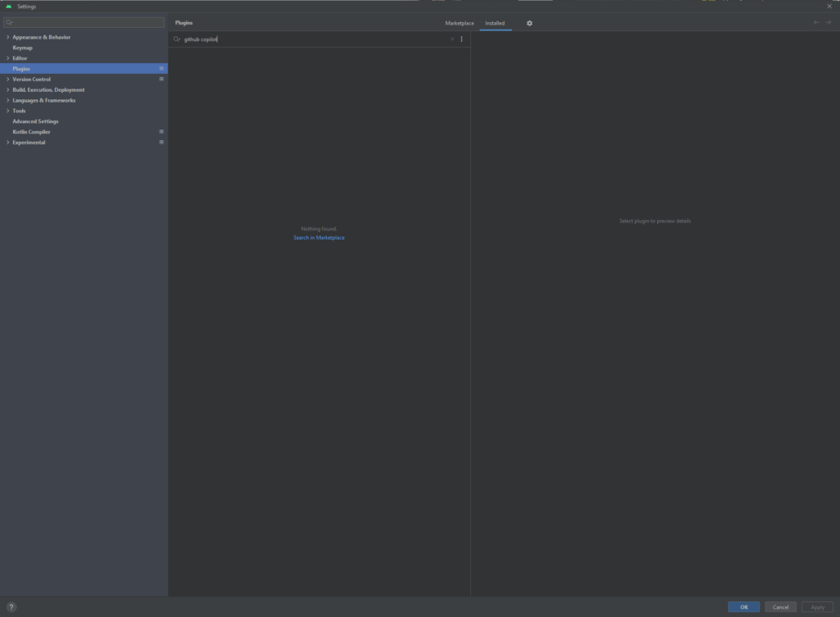Click the project-level icon beside Experimental
The height and width of the screenshot is (617, 840).
point(161,143)
